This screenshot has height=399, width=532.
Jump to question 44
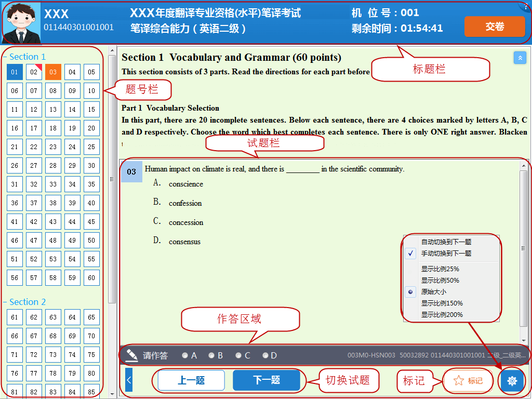[x=72, y=221]
